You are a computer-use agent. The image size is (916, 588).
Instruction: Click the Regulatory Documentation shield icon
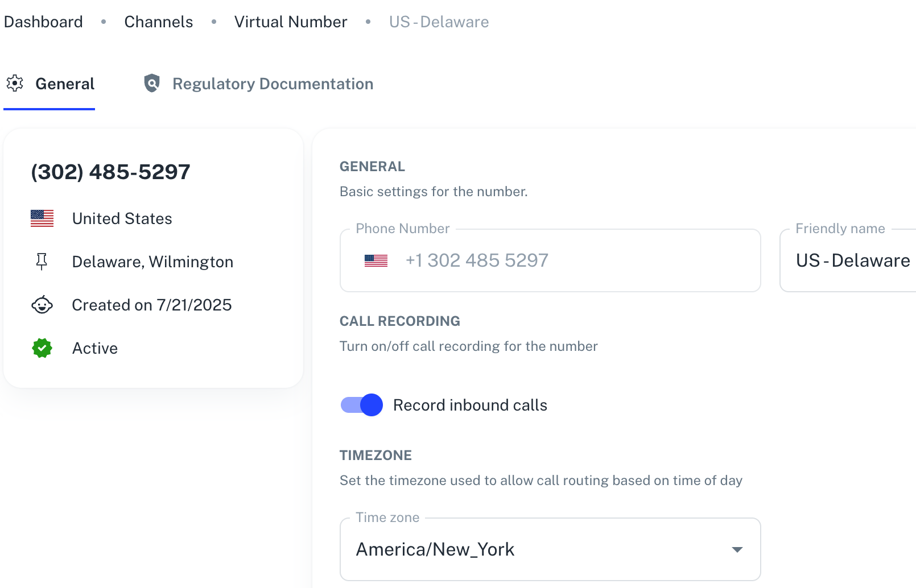[151, 84]
